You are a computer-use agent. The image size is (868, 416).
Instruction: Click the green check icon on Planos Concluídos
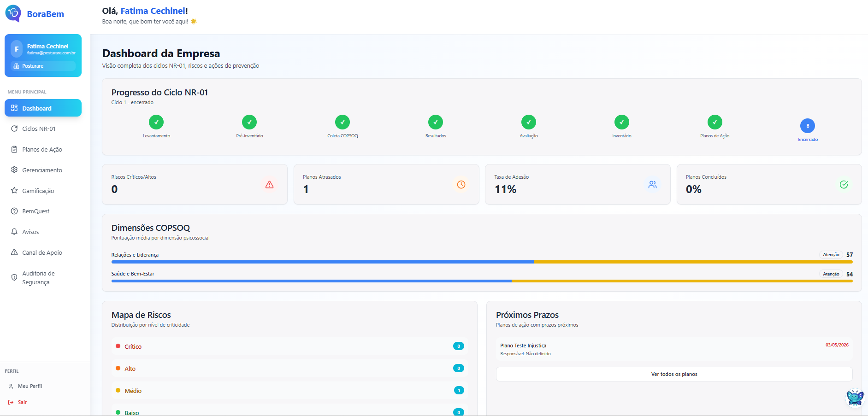click(x=844, y=184)
